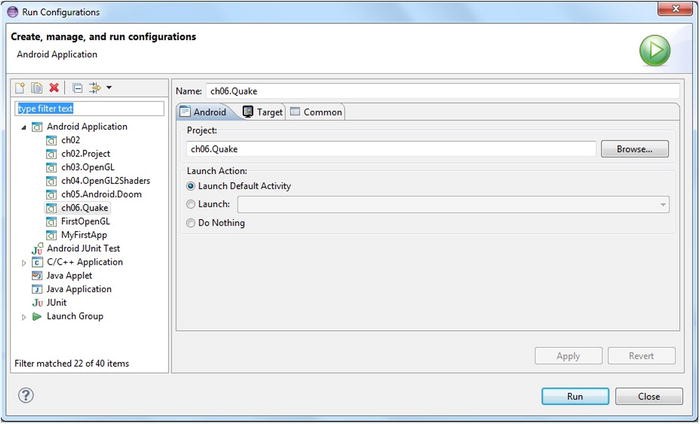The image size is (700, 424).
Task: Expand the C/C++ Application node
Action: [24, 262]
